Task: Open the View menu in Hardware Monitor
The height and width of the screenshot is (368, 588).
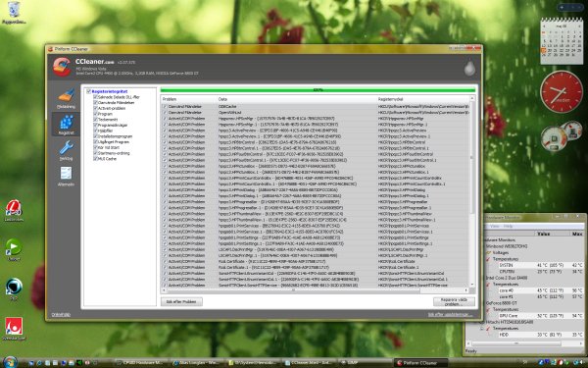Action: tap(495, 227)
